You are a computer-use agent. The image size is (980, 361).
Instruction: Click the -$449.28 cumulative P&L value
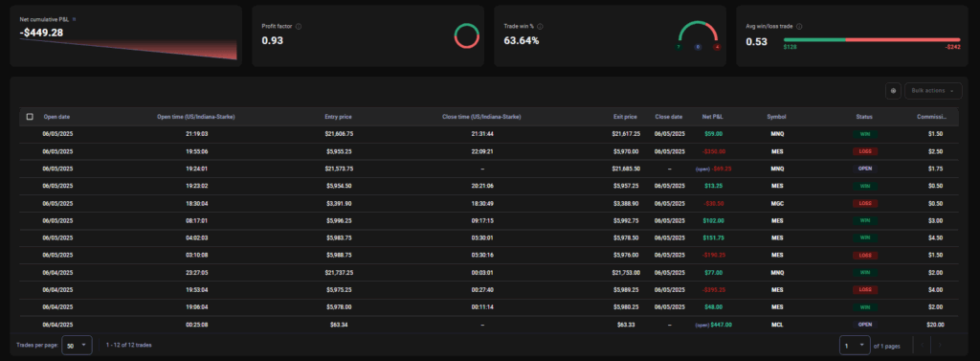click(41, 33)
